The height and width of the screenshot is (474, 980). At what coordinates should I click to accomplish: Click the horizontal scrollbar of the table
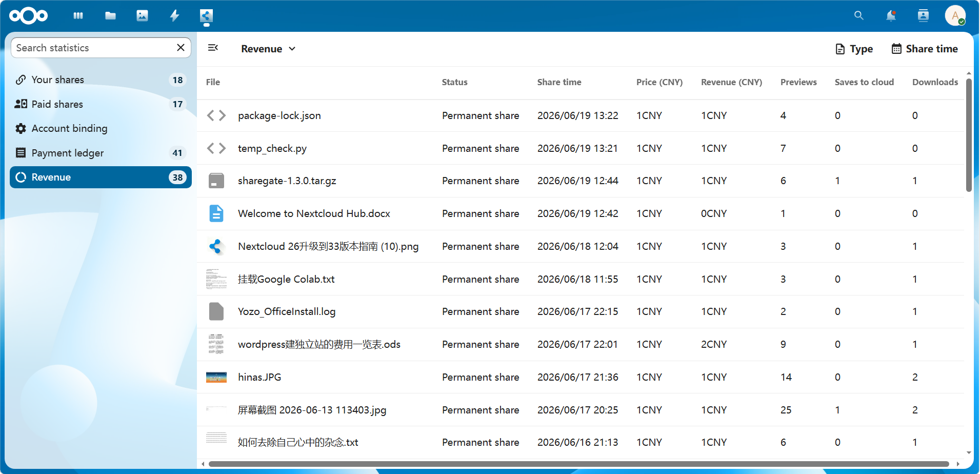click(578, 464)
